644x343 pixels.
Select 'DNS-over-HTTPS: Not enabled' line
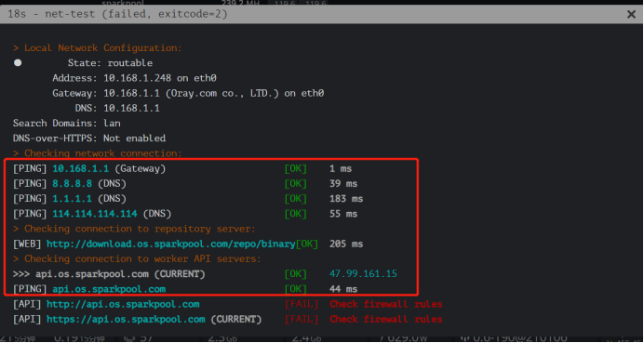click(89, 139)
